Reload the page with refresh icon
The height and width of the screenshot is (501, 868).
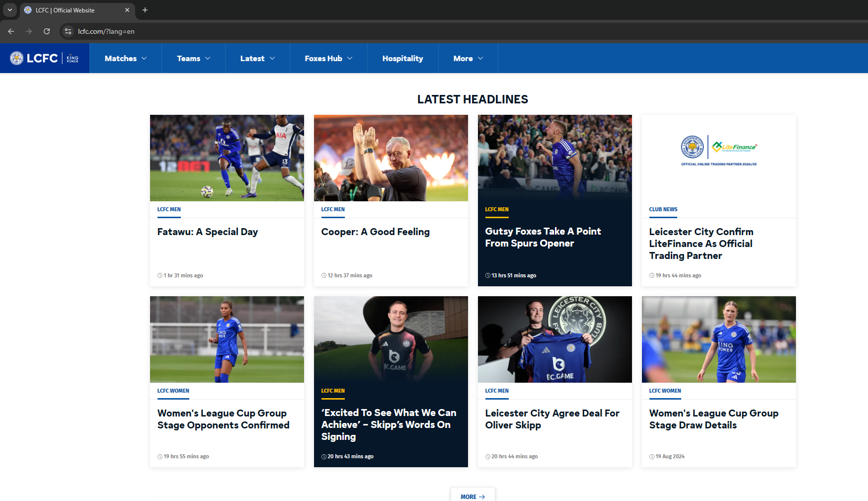(x=47, y=31)
